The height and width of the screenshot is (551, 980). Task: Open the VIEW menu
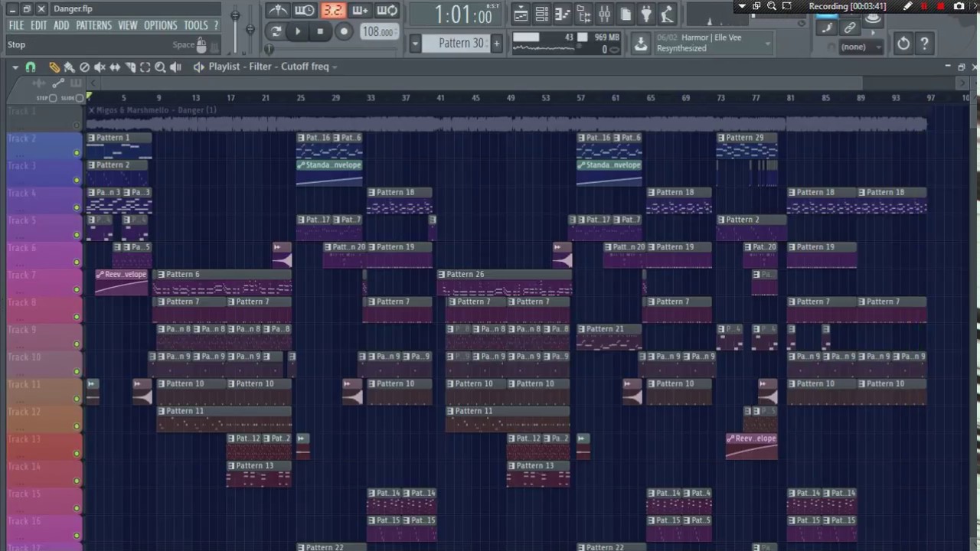(x=128, y=25)
